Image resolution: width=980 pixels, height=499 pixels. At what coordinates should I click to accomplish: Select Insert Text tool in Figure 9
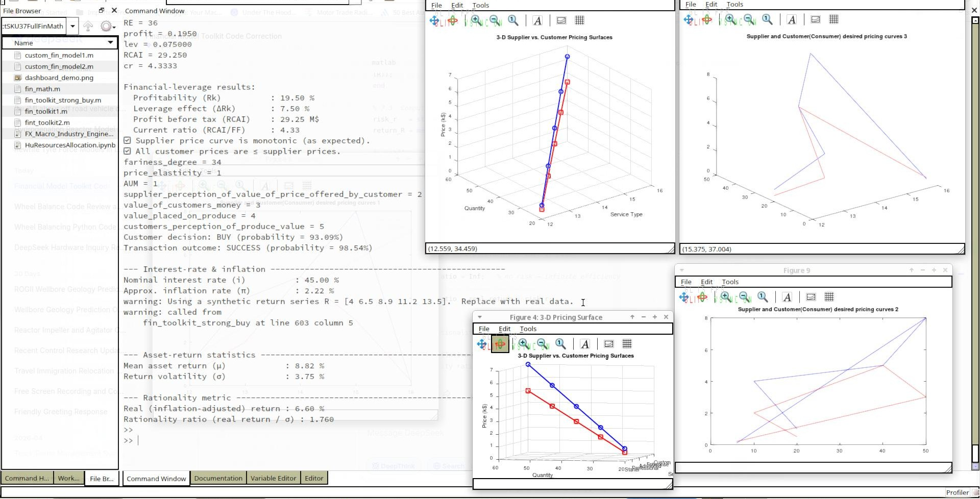(787, 297)
